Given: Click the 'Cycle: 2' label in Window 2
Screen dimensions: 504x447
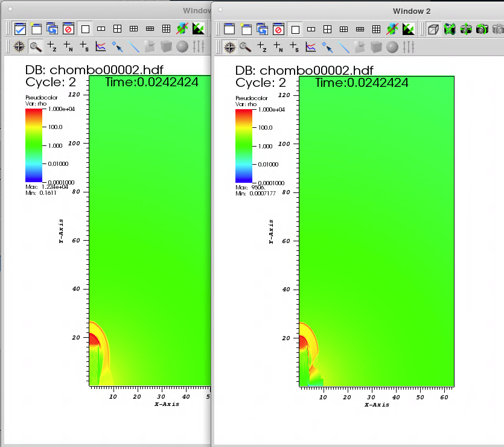Looking at the screenshot, I should point(261,83).
